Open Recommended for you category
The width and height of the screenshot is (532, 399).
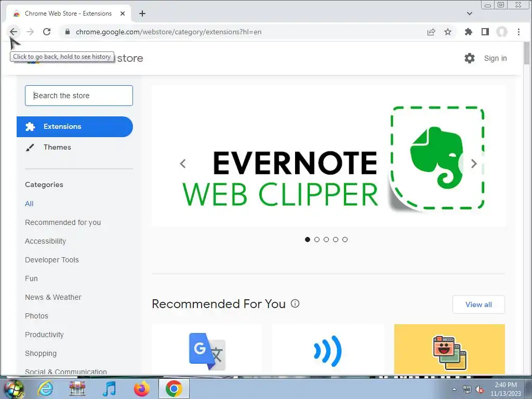pyautogui.click(x=63, y=222)
